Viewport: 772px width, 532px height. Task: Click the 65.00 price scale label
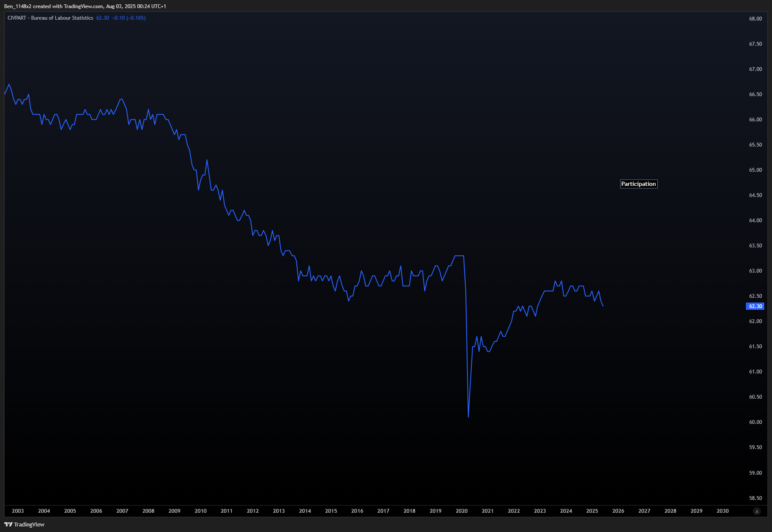(755, 170)
